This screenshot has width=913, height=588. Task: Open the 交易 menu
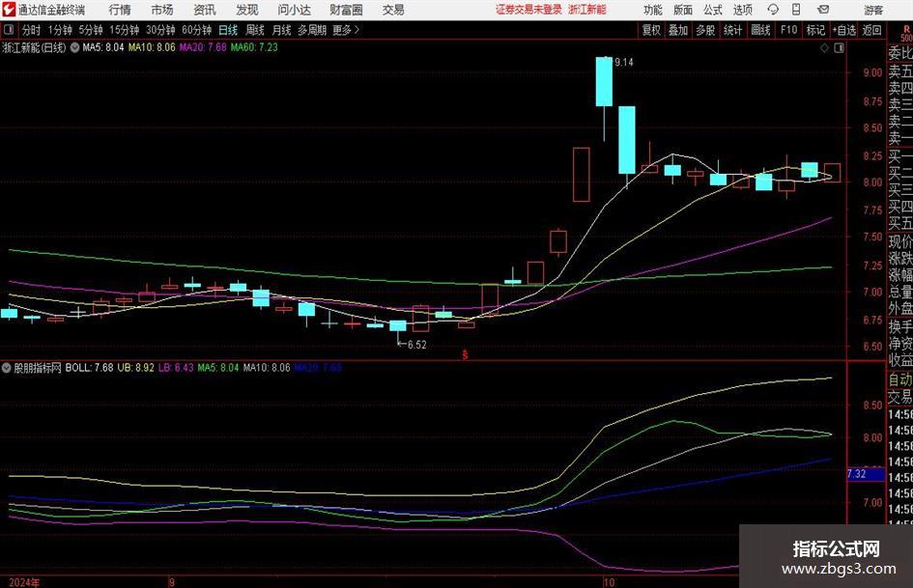[x=393, y=10]
